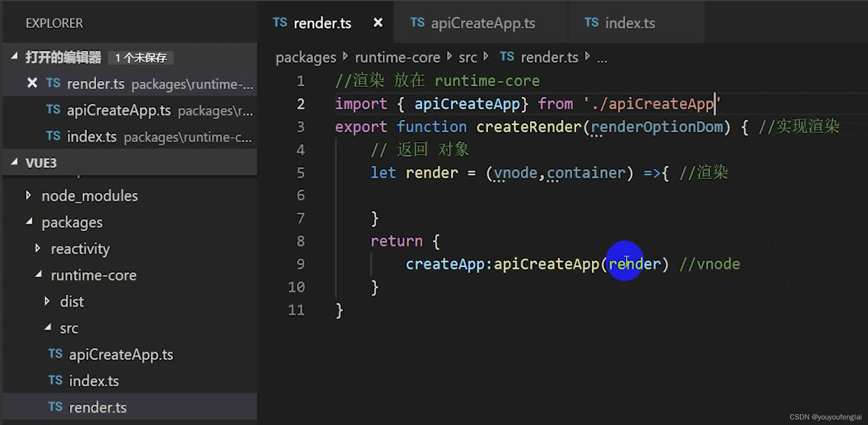Open apiCreateApp.ts in the file tree
868x425 pixels.
(121, 354)
